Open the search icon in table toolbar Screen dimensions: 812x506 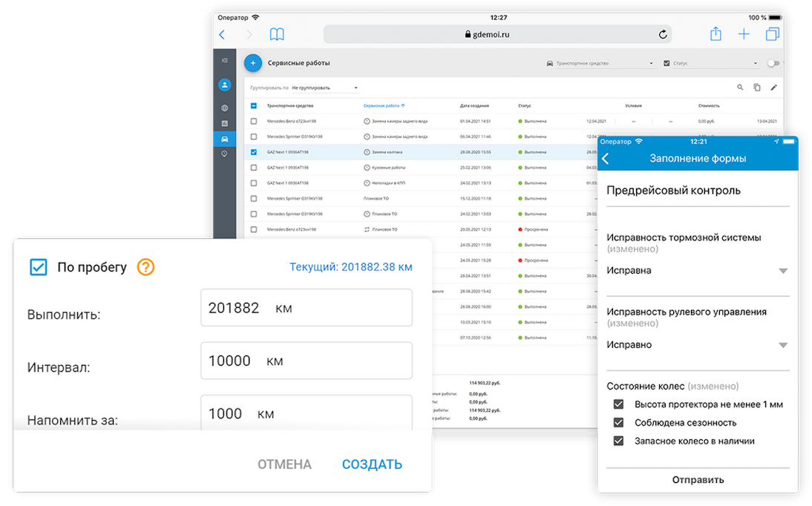coord(740,88)
